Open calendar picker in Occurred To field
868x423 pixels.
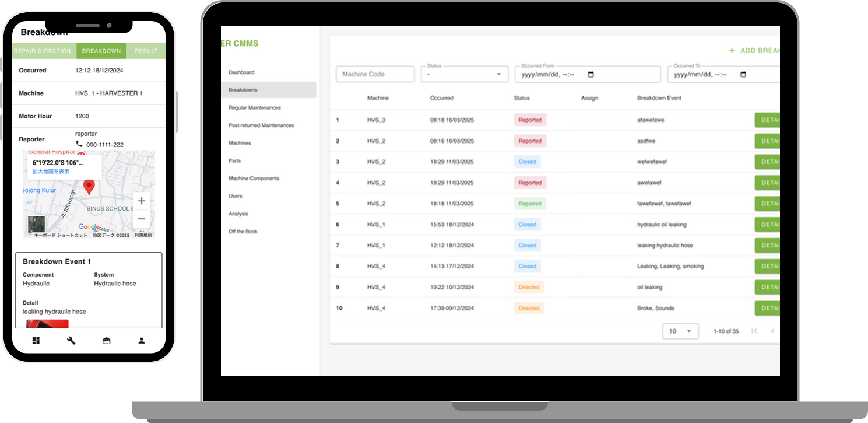(x=743, y=75)
